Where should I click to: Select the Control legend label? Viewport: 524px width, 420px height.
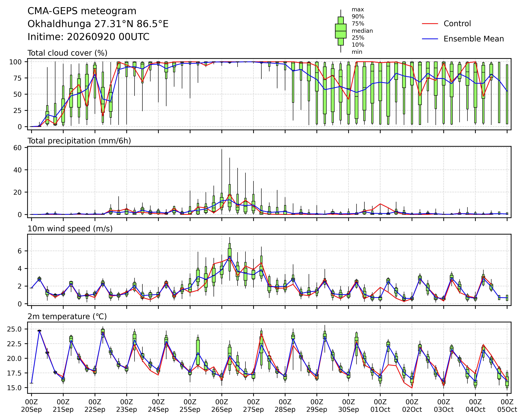point(457,24)
